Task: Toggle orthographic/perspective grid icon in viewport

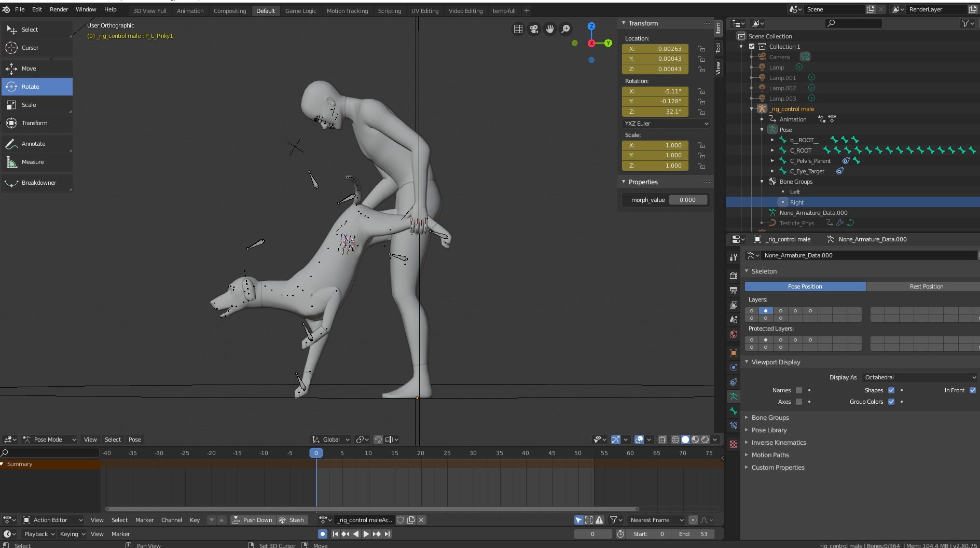Action: click(518, 29)
